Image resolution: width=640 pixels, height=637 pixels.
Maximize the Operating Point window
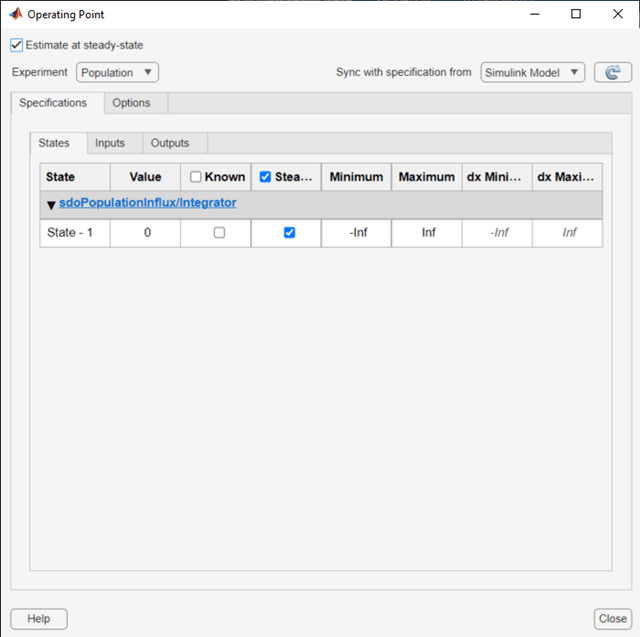[576, 14]
